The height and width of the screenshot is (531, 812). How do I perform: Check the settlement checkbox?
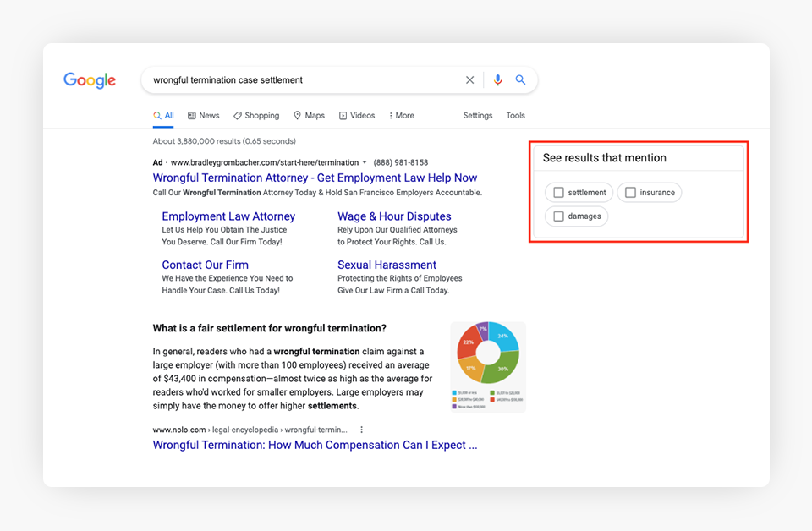click(558, 193)
